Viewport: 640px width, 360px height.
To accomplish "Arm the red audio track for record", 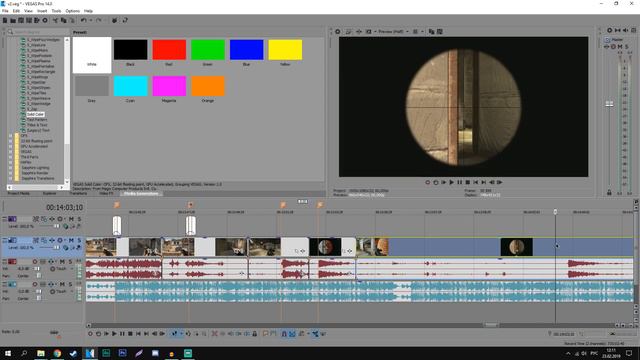I will pos(35,262).
